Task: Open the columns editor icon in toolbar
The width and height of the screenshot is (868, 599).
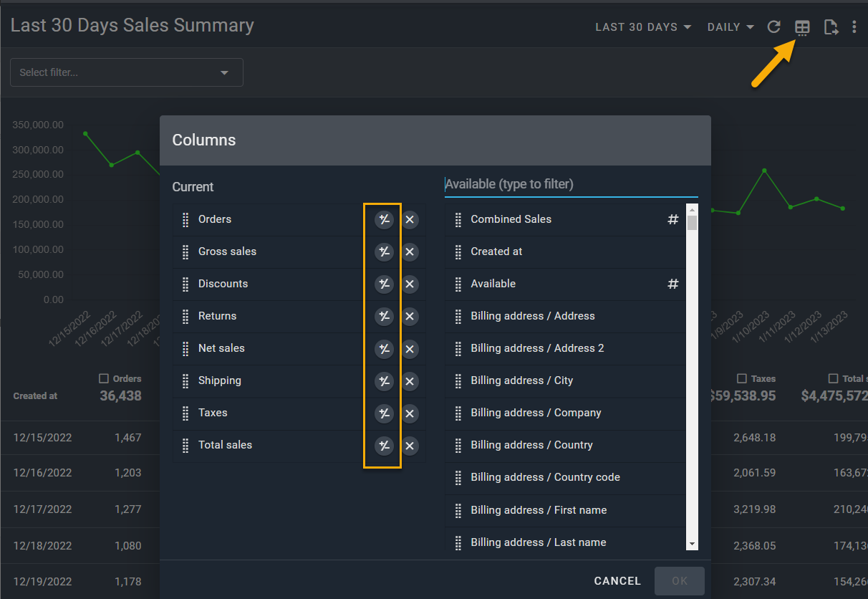Action: tap(802, 28)
